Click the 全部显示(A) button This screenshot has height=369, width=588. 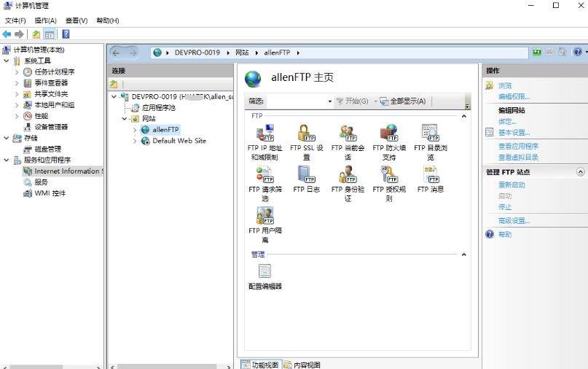click(403, 101)
